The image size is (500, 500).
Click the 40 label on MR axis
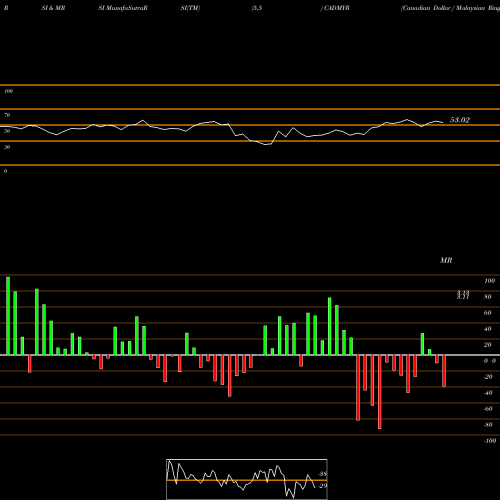click(x=488, y=329)
